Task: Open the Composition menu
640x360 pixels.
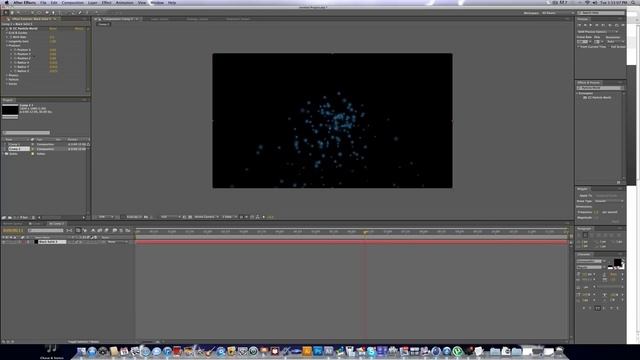Action: click(x=73, y=3)
